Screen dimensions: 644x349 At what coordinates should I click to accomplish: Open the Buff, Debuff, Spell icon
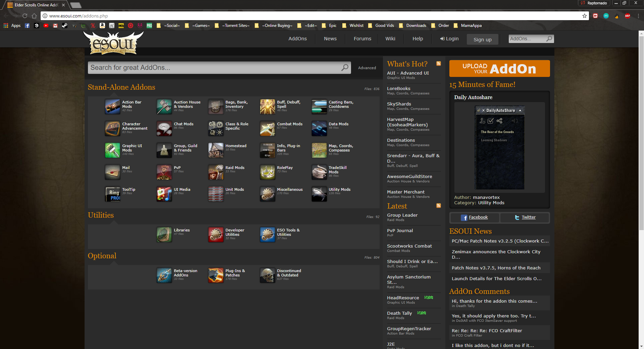pos(267,107)
